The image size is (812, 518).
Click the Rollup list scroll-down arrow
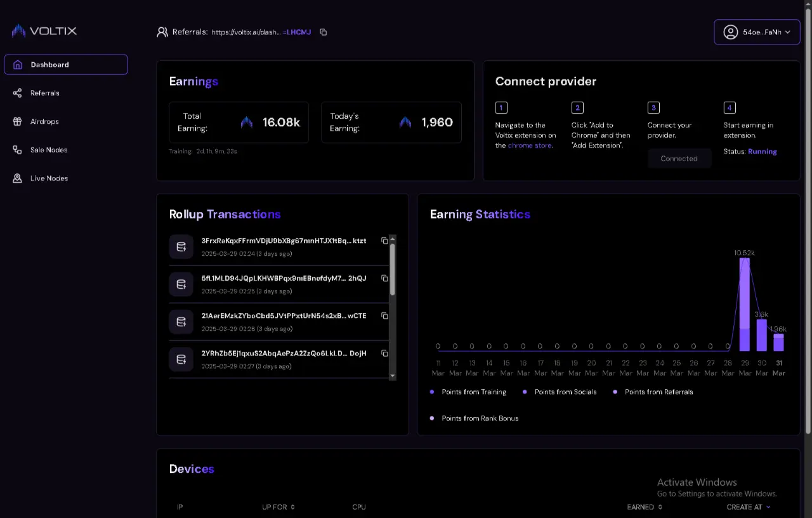pyautogui.click(x=393, y=376)
